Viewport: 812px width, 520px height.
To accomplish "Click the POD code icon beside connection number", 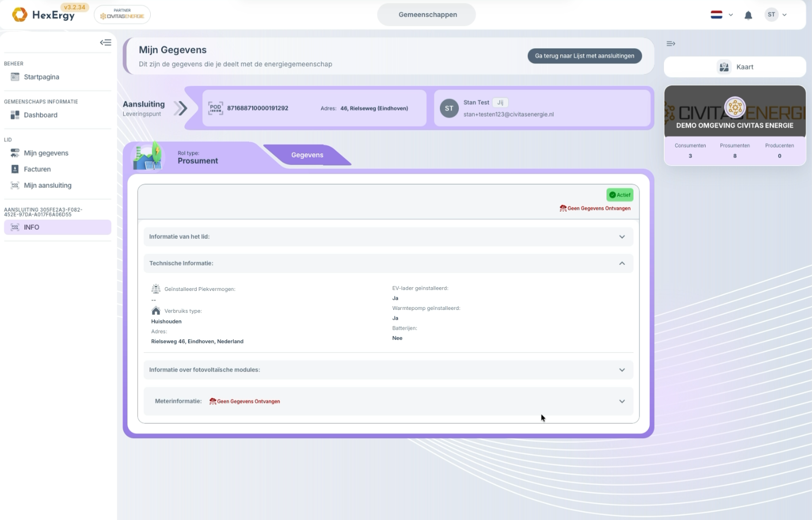I will 216,108.
